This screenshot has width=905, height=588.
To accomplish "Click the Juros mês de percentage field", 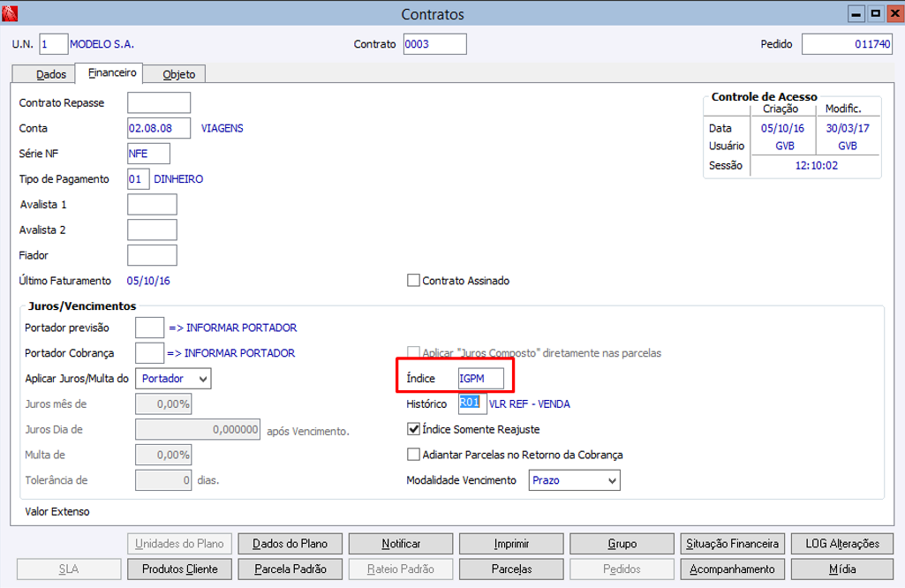I will point(163,404).
